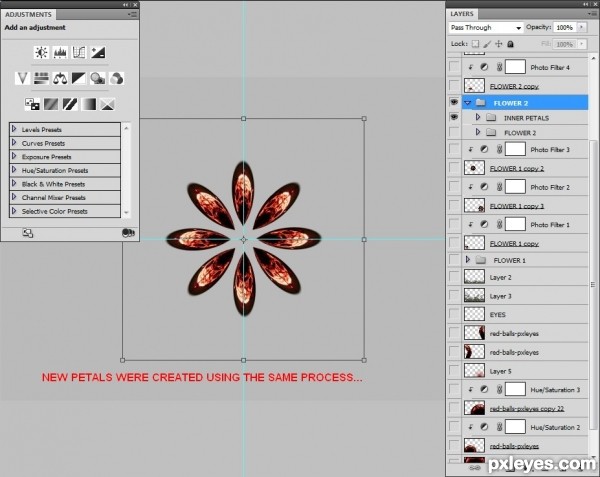Show the Photo Filter 3 layer

click(x=454, y=149)
